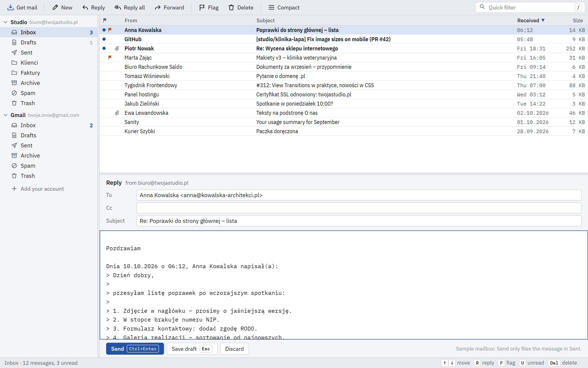The height and width of the screenshot is (368, 588).
Task: Toggle the flag on Anna Kowalska's message
Action: (110, 30)
